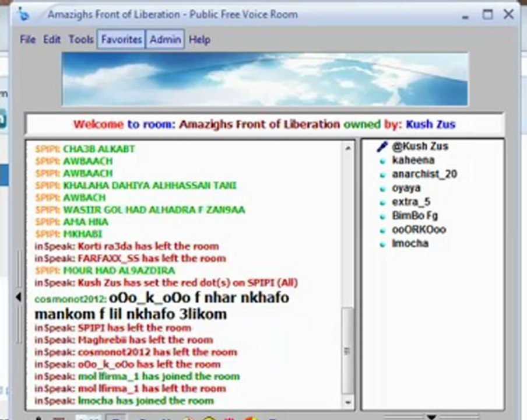527x420 pixels.
Task: Click the line 'WASIIR GOL HAD ALHADRA F ZAN9AA'
Action: pos(140,210)
